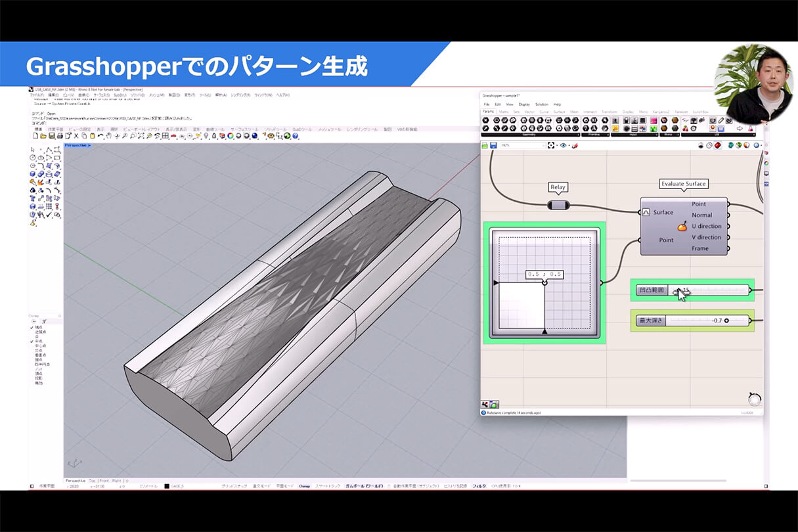798x532 pixels.
Task: Click the green Open file icon in Grasshopper
Action: (485, 145)
